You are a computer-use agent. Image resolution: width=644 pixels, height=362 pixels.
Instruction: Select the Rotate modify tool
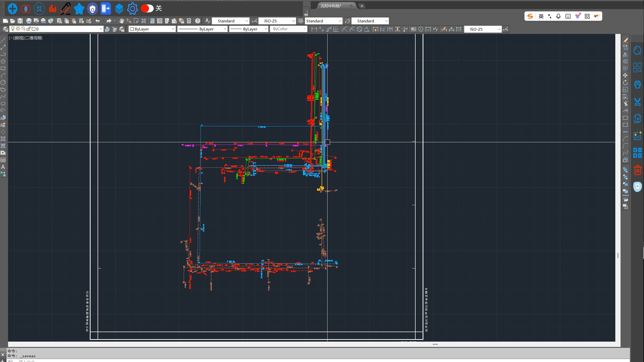[625, 82]
